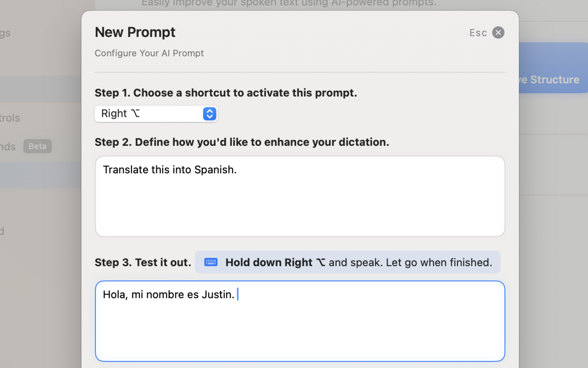Click the 'Configure Your AI Prompt' subtitle

149,53
